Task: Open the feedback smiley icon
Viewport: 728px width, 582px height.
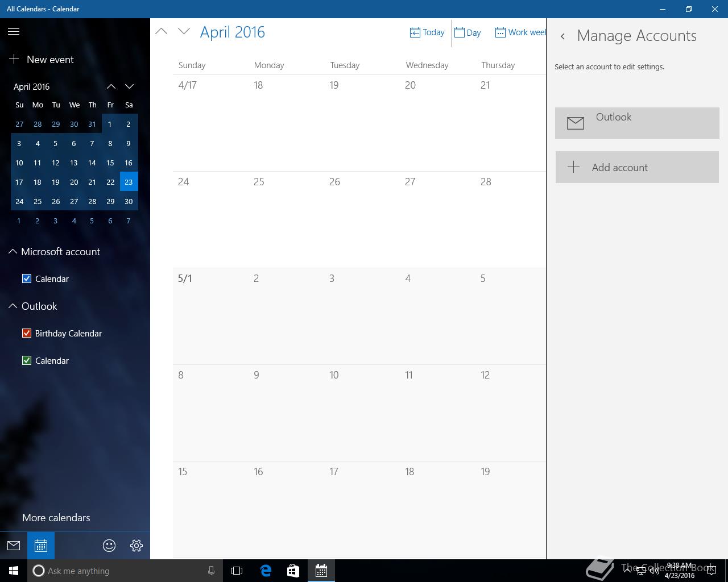Action: [x=109, y=546]
